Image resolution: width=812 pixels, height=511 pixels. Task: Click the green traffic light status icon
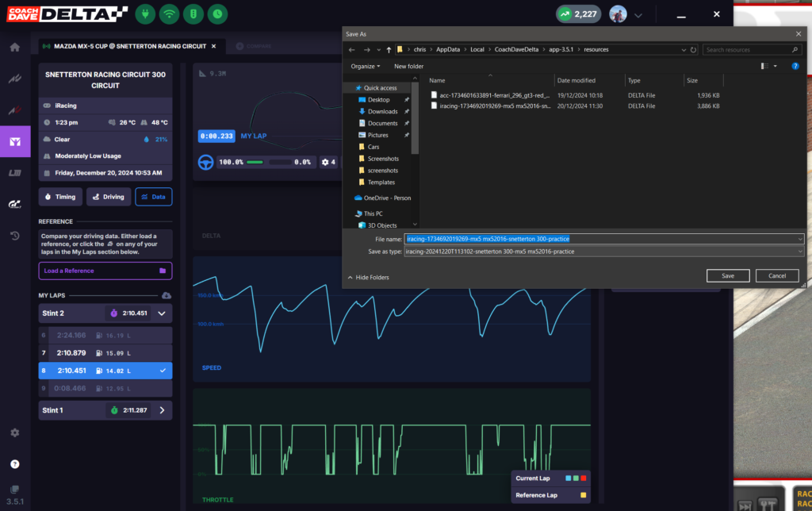pyautogui.click(x=193, y=14)
